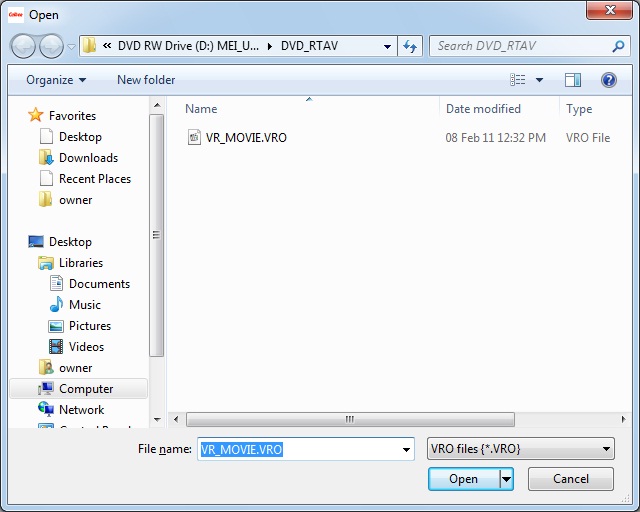
Task: Click the VR_MOVIE.VRO file icon
Action: 194,137
